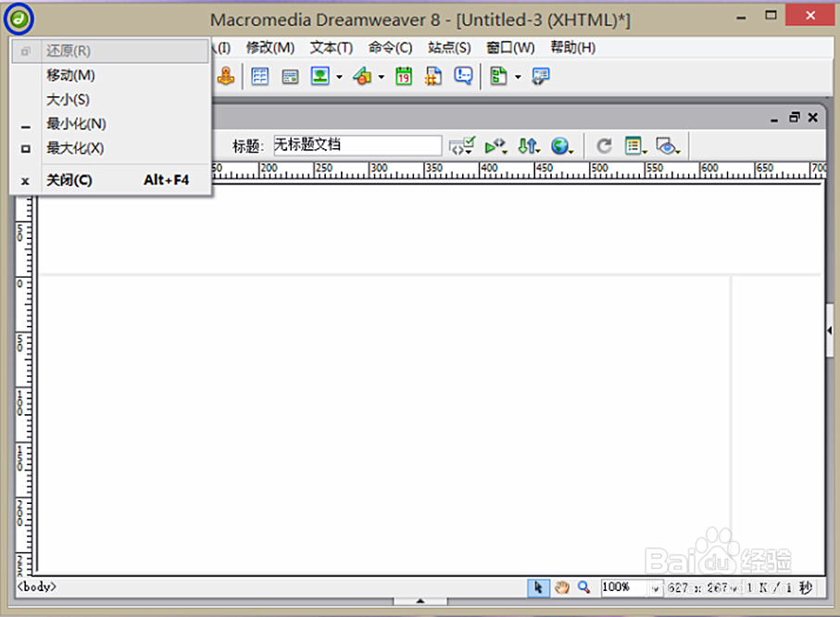This screenshot has width=840, height=617.
Task: Click the Insert Comment icon
Action: 463,76
